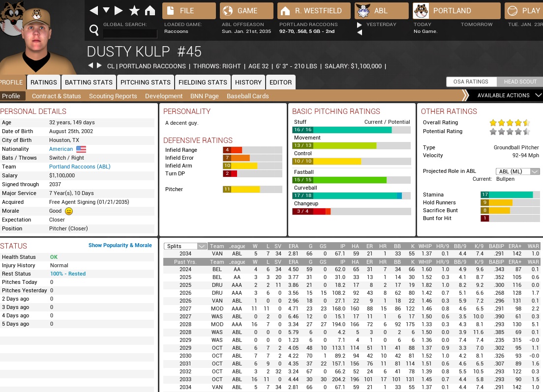Switch to OSA Ratings view
This screenshot has height=392, width=543.
click(x=471, y=82)
